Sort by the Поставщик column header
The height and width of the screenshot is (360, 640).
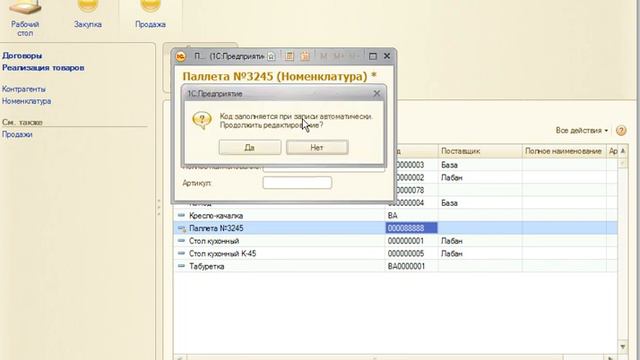coord(480,151)
